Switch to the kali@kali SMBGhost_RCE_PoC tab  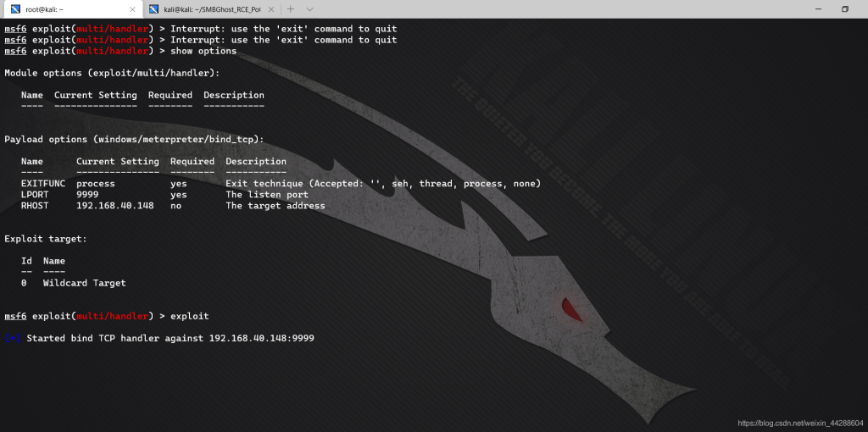pyautogui.click(x=214, y=9)
